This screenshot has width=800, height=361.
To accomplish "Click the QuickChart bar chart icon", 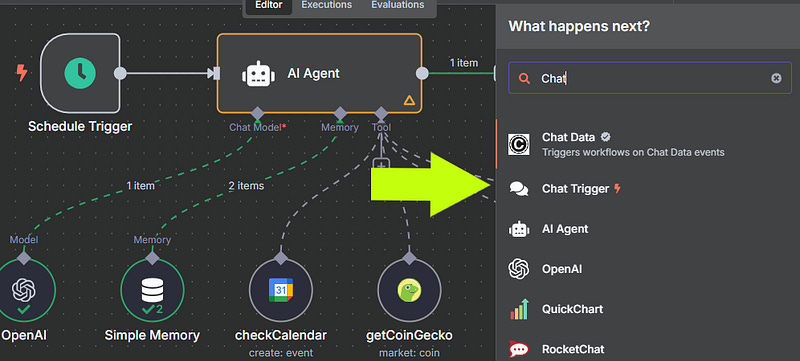I will [519, 309].
